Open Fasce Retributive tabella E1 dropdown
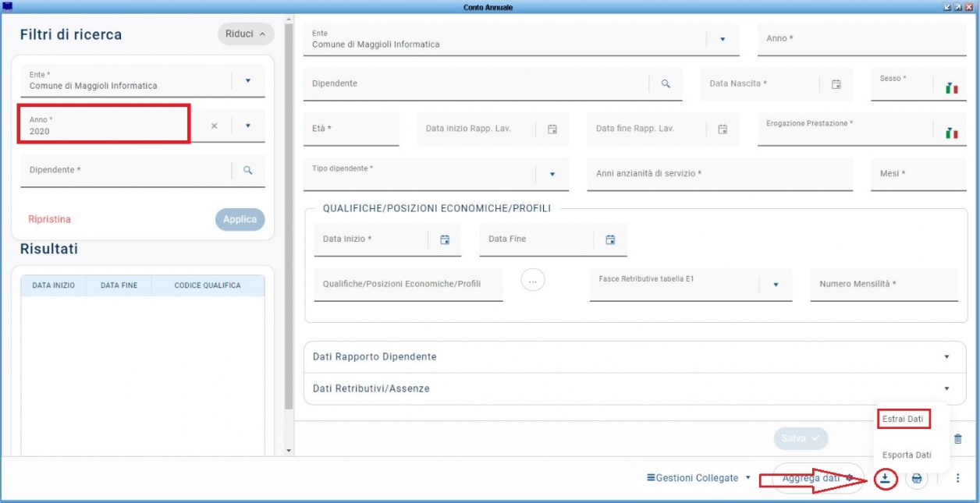Screen dimensions: 980x503 tap(776, 285)
